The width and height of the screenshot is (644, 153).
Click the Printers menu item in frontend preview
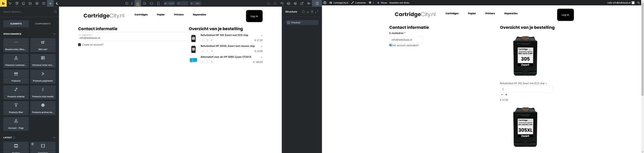point(490,13)
